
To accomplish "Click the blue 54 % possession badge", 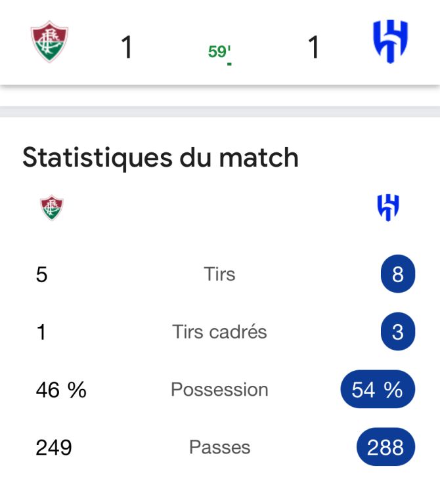I will [x=378, y=390].
